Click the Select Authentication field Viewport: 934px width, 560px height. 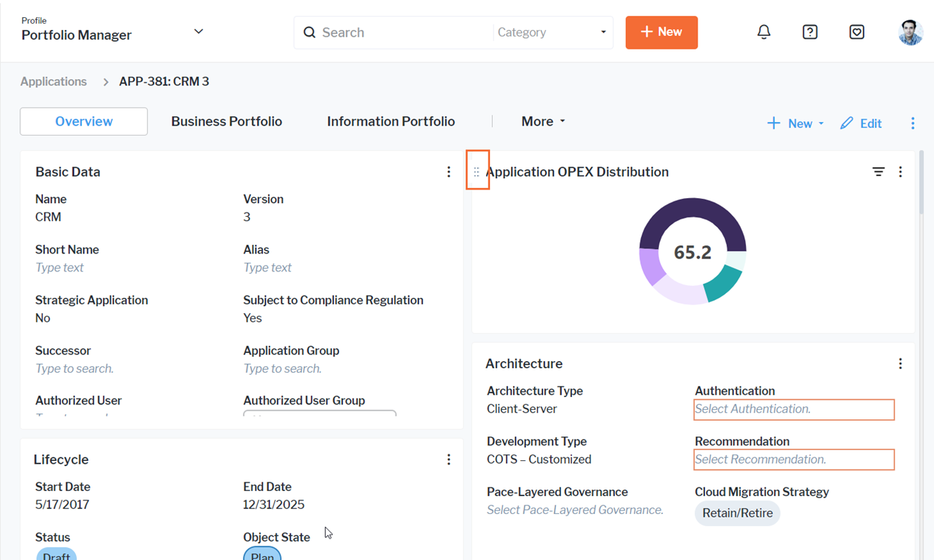(x=793, y=409)
